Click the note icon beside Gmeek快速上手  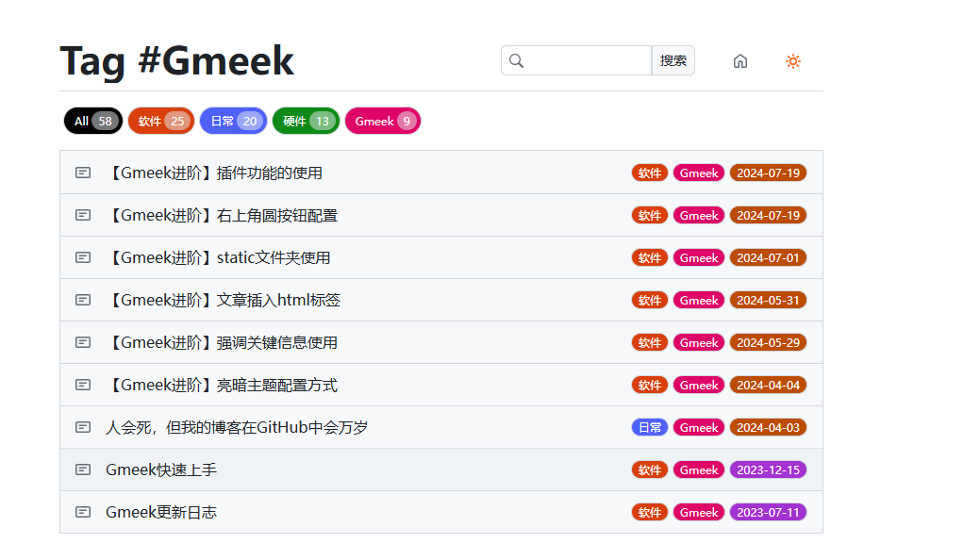(83, 469)
